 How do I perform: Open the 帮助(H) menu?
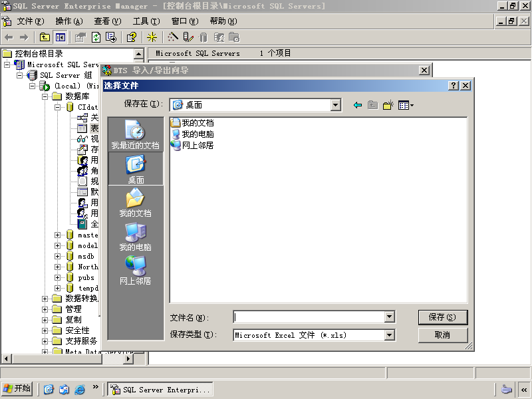click(x=223, y=21)
